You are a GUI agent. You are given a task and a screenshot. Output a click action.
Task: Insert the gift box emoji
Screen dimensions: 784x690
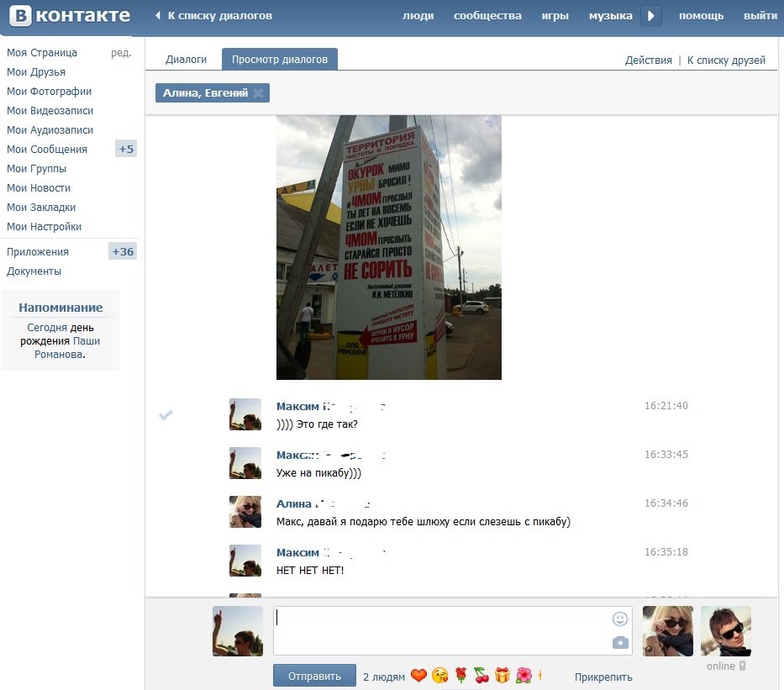pos(502,676)
